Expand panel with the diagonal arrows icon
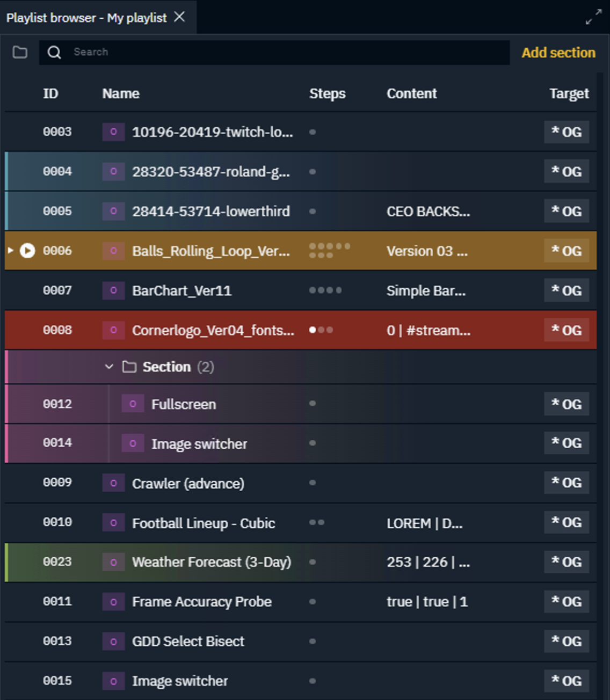 (x=593, y=17)
